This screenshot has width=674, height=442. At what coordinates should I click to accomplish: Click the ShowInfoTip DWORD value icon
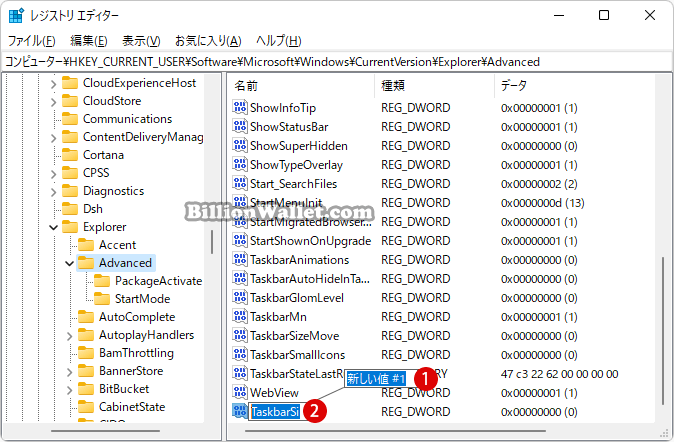(x=240, y=107)
